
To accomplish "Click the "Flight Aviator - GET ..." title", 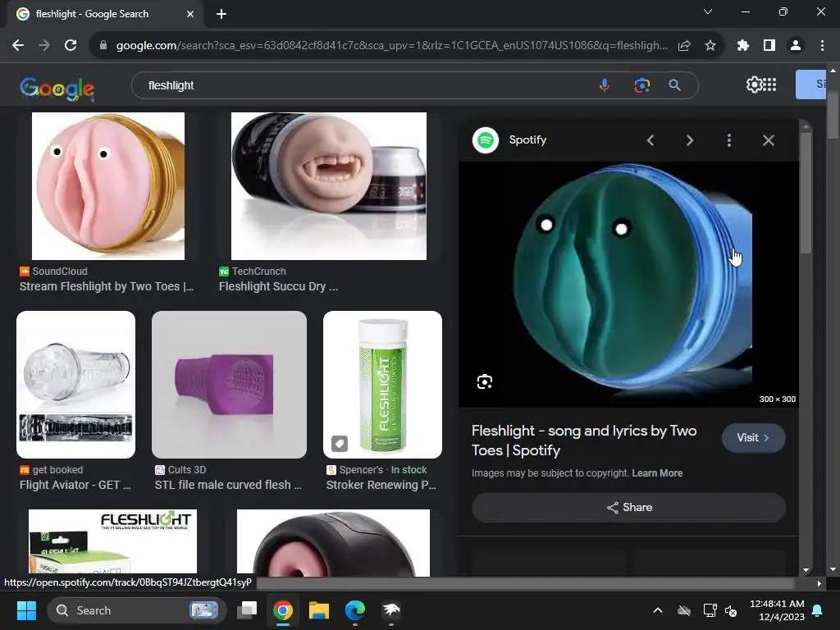I will pyautogui.click(x=75, y=485).
